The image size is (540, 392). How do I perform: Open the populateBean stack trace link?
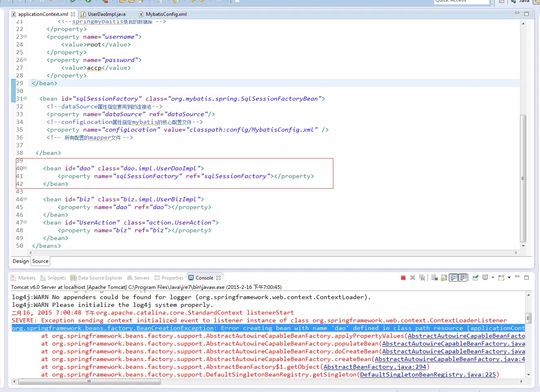pyautogui.click(x=454, y=344)
